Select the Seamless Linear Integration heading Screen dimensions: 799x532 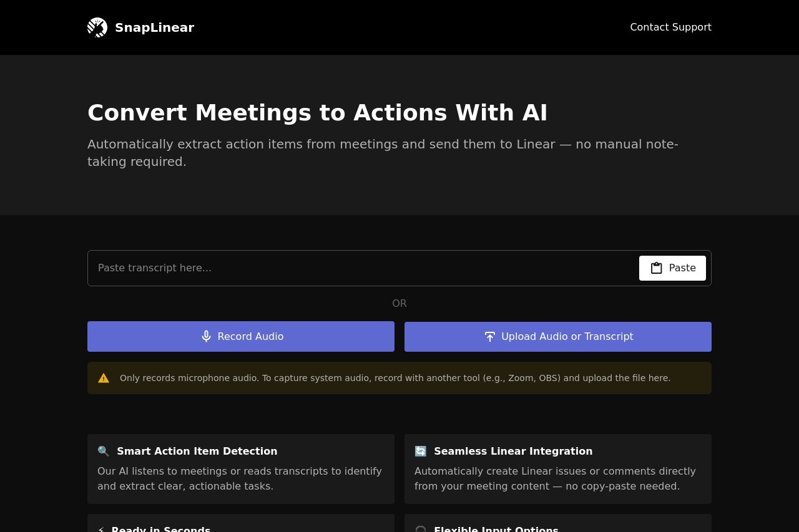(513, 452)
